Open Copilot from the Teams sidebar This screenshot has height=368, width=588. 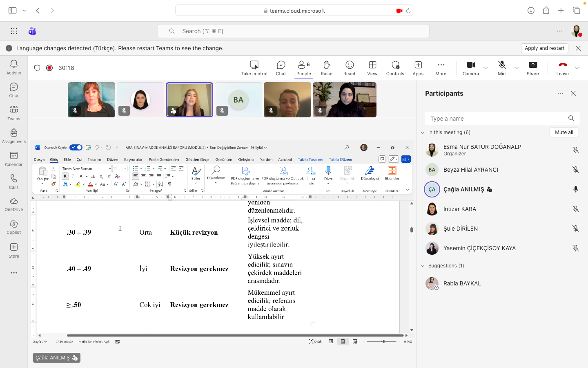point(13,227)
